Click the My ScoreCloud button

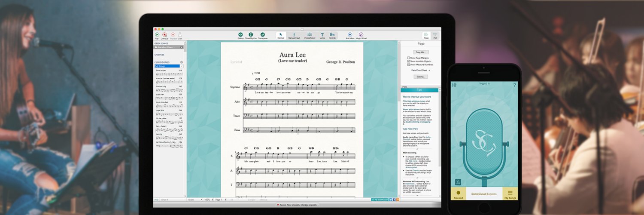pos(380,200)
